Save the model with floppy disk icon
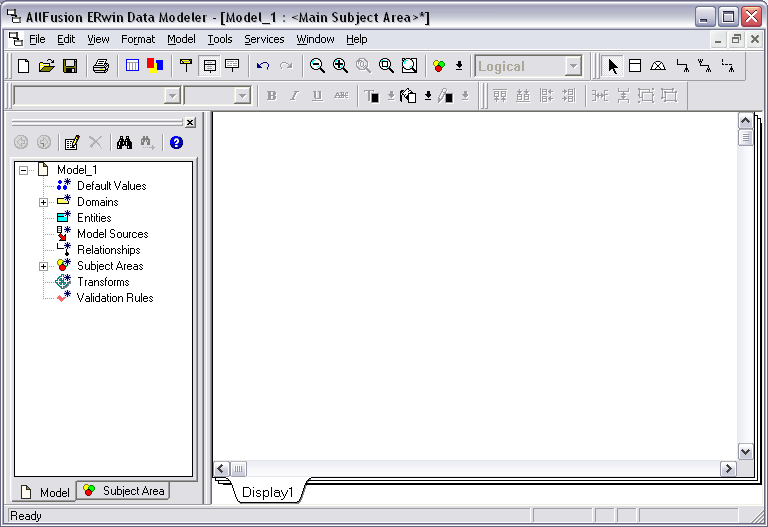 70,66
